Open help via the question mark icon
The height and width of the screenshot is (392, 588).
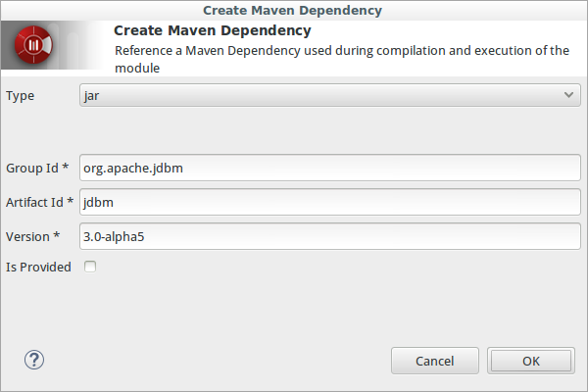(34, 360)
